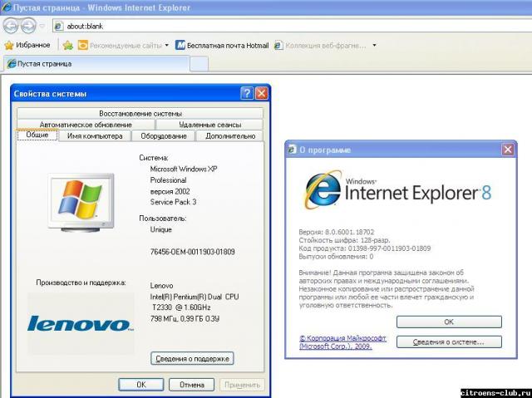Expand the Рекомендуемые сайты dropdown arrow
This screenshot has width=532, height=398.
[x=166, y=45]
